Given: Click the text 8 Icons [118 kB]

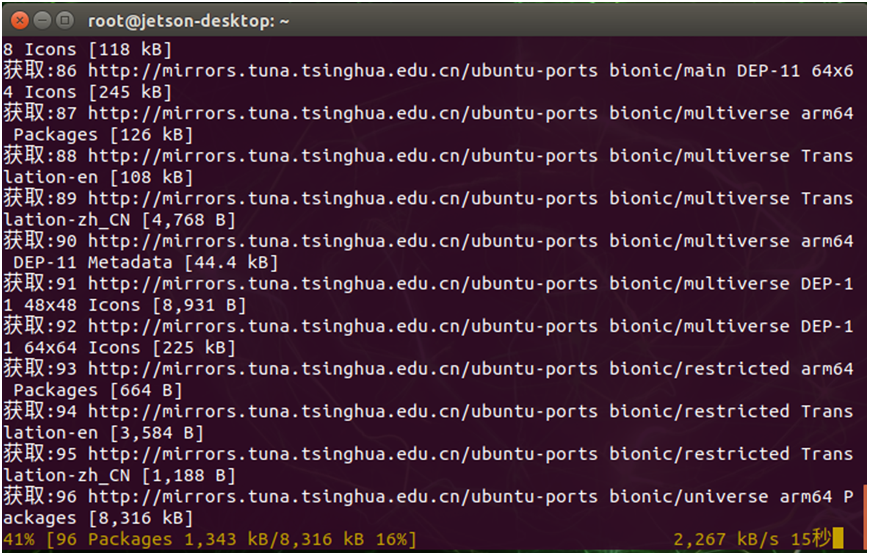Looking at the screenshot, I should [x=88, y=49].
